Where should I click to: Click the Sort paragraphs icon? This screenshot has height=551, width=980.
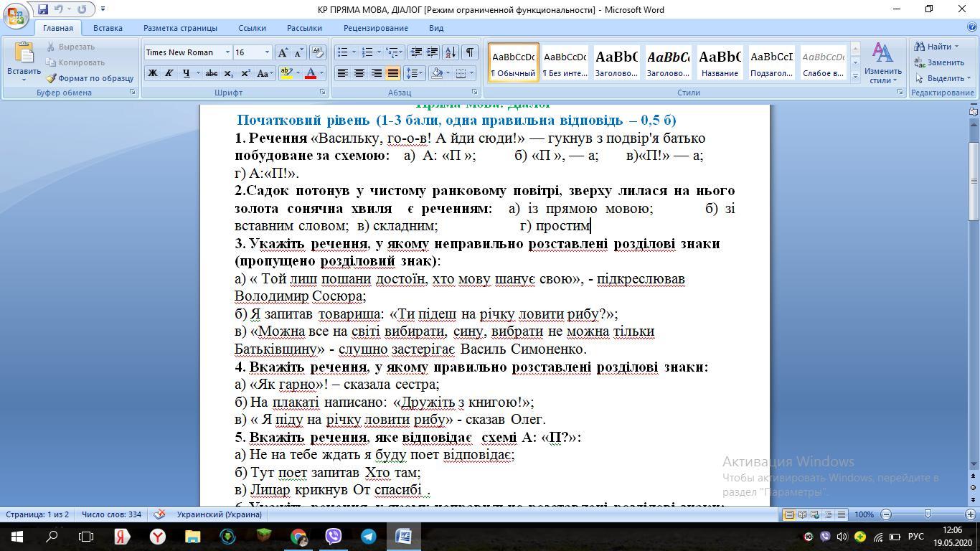tap(451, 52)
